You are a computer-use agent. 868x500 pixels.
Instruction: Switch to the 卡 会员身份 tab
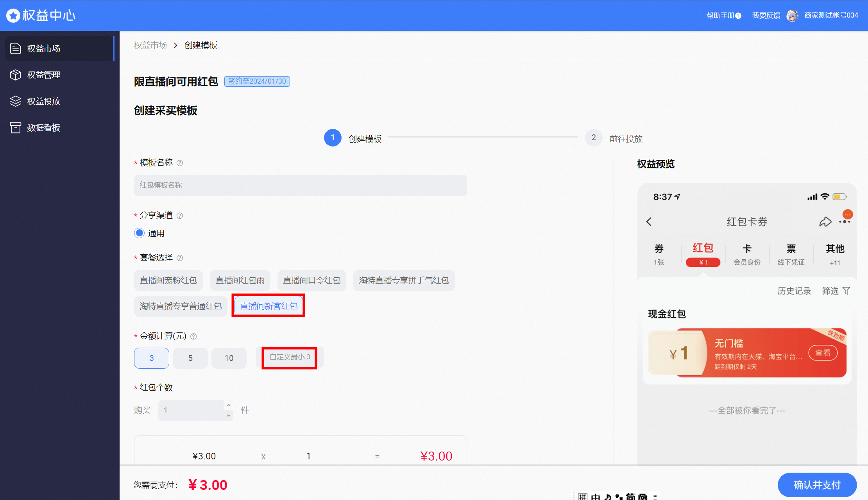click(747, 254)
